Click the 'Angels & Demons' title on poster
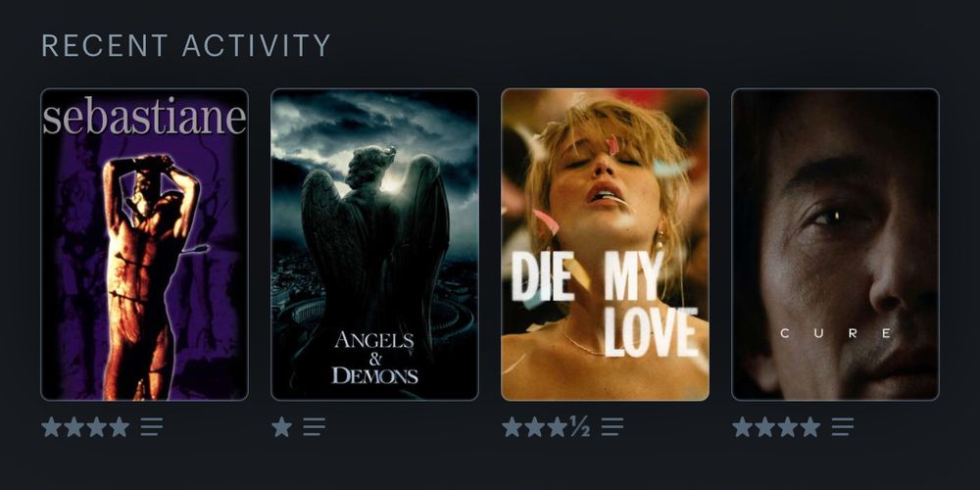Viewport: 980px width, 490px height. click(x=374, y=358)
